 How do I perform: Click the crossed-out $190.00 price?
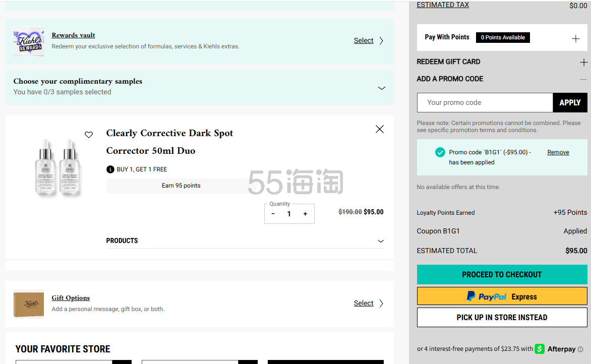point(350,212)
